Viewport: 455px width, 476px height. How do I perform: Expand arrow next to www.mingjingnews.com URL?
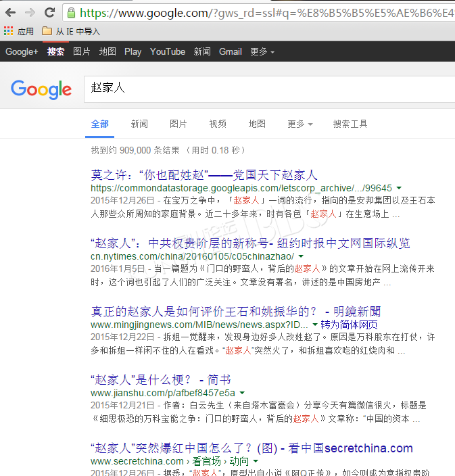click(x=315, y=325)
